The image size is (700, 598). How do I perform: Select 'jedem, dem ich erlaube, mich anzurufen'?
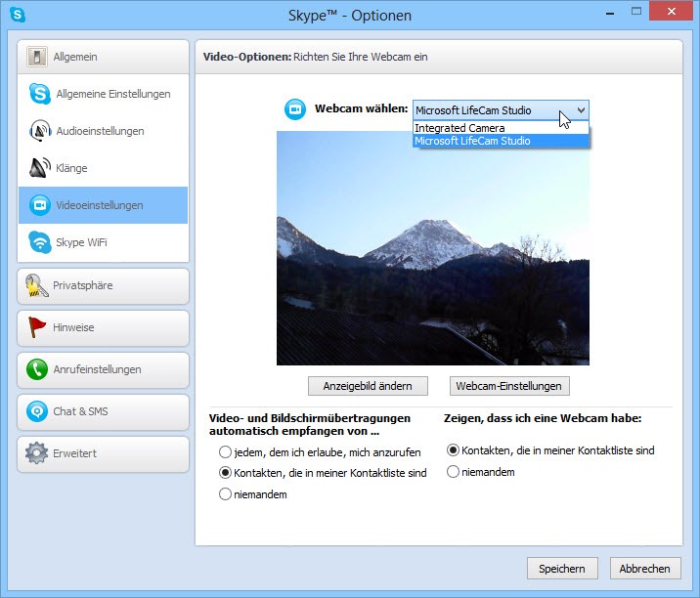click(x=226, y=452)
